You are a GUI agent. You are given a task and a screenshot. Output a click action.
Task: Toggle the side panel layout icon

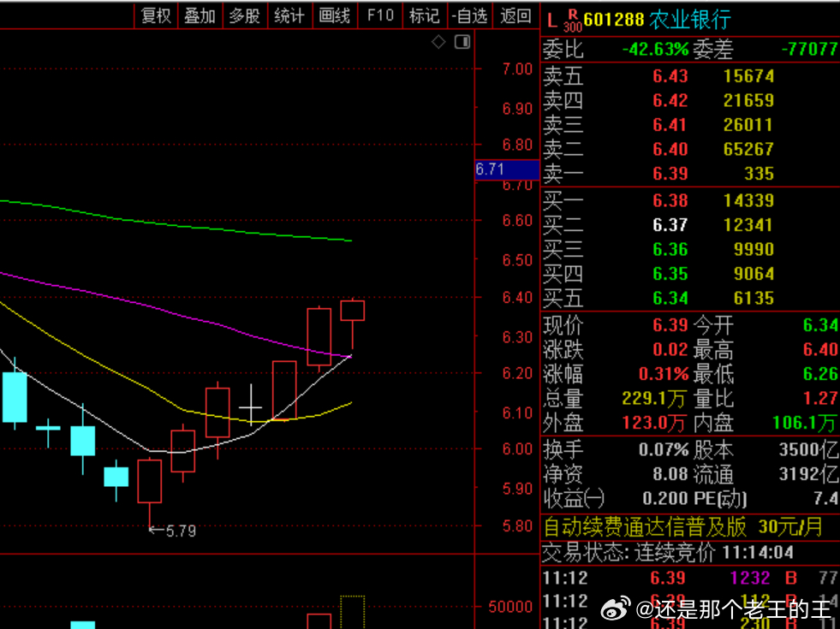point(462,42)
